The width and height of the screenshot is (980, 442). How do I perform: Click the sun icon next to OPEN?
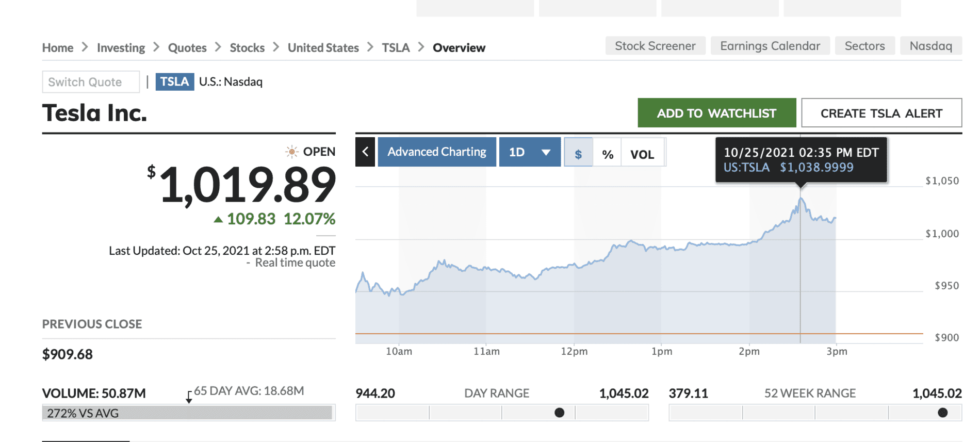(x=292, y=152)
